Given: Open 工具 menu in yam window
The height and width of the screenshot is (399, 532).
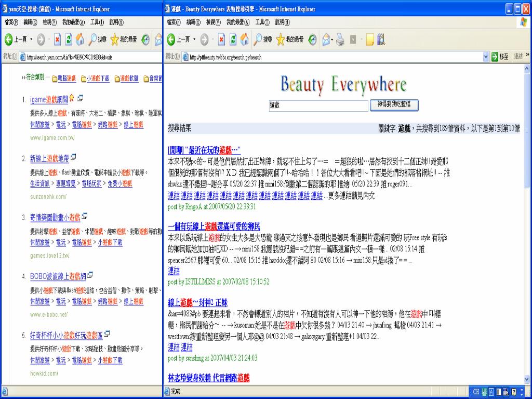Looking at the screenshot, I should coord(97,22).
